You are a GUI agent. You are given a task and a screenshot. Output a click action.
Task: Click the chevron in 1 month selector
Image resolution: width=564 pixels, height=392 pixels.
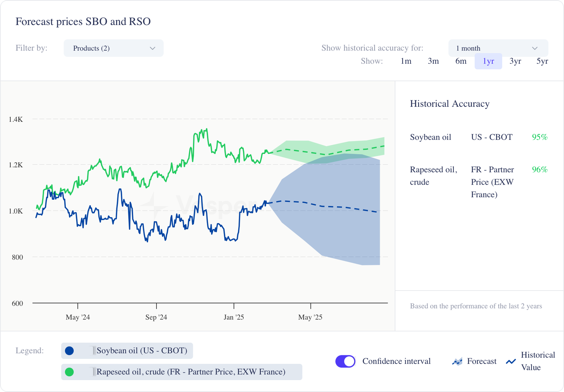(535, 48)
